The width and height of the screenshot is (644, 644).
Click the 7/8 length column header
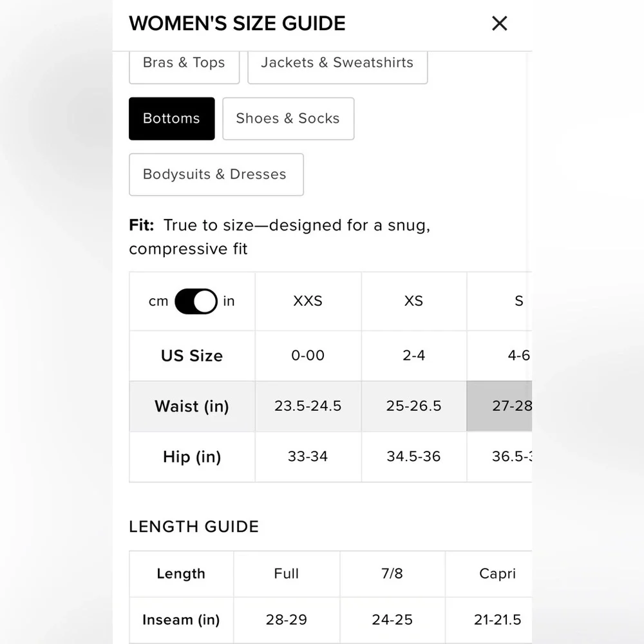tap(392, 574)
